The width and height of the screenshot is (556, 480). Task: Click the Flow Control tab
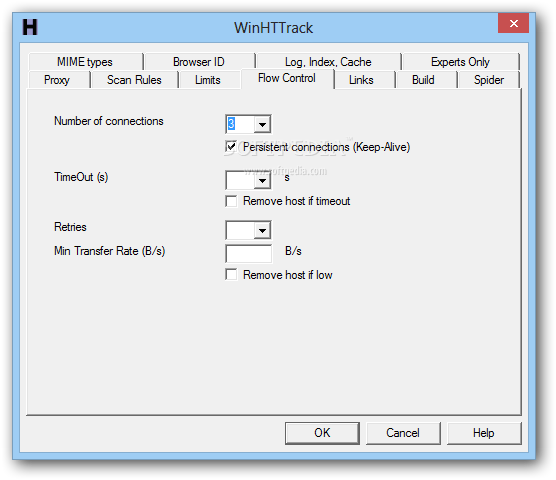coord(287,78)
